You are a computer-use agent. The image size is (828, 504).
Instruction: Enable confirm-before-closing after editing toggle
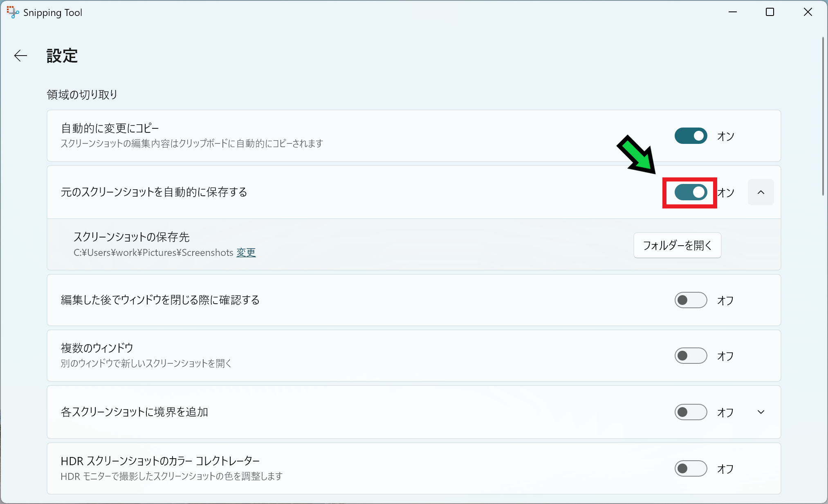point(691,300)
